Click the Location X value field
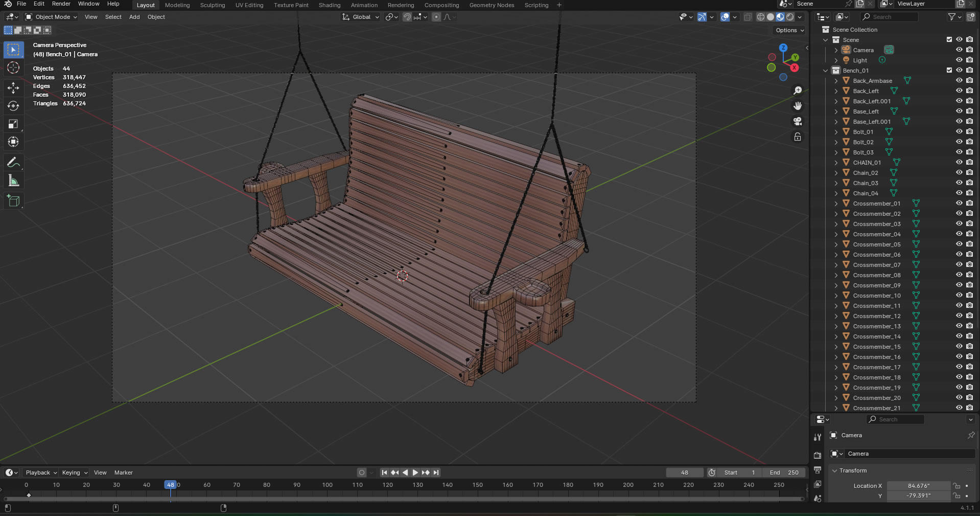The width and height of the screenshot is (980, 516). tap(919, 486)
